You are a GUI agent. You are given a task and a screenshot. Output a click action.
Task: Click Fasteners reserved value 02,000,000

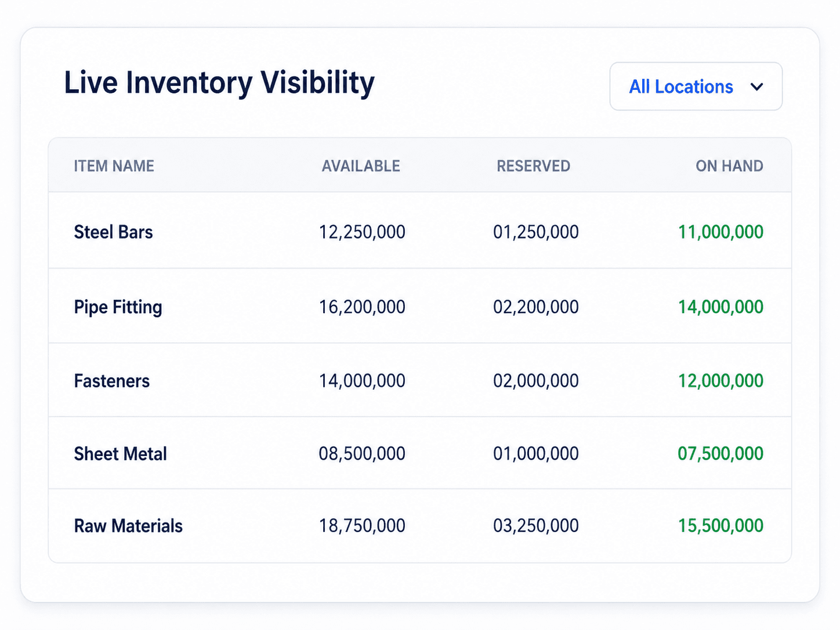point(536,381)
